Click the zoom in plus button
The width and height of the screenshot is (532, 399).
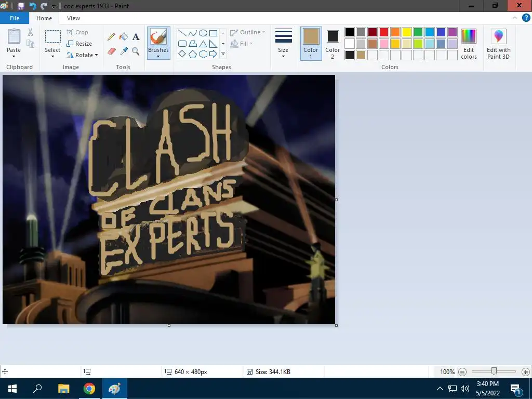pyautogui.click(x=526, y=372)
